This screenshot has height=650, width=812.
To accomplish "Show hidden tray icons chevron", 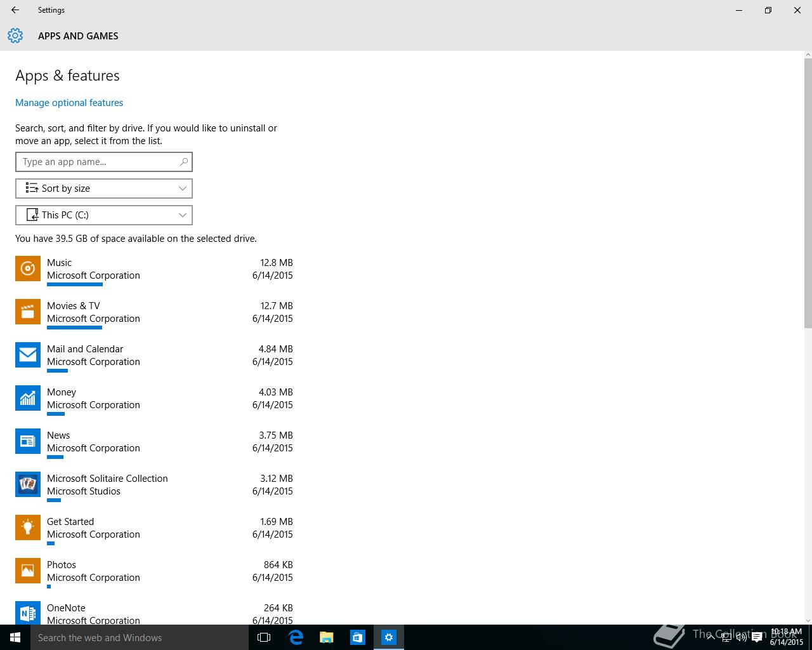I will click(711, 637).
